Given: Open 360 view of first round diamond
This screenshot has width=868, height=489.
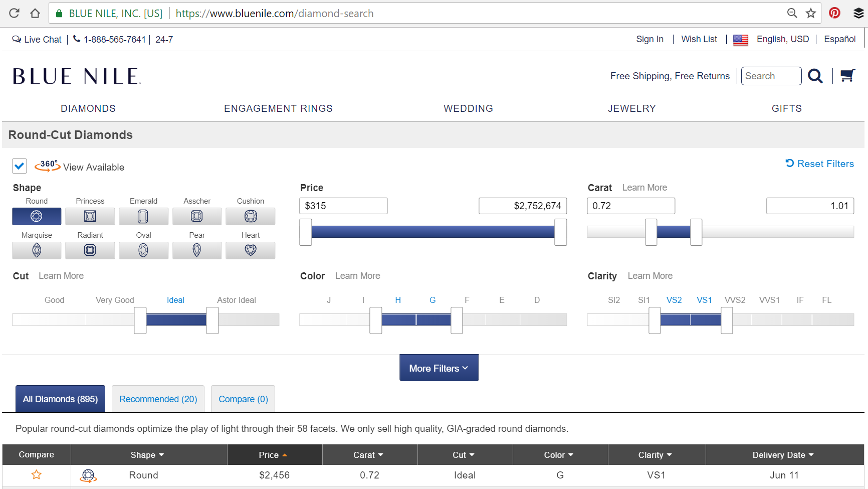Looking at the screenshot, I should pos(88,475).
